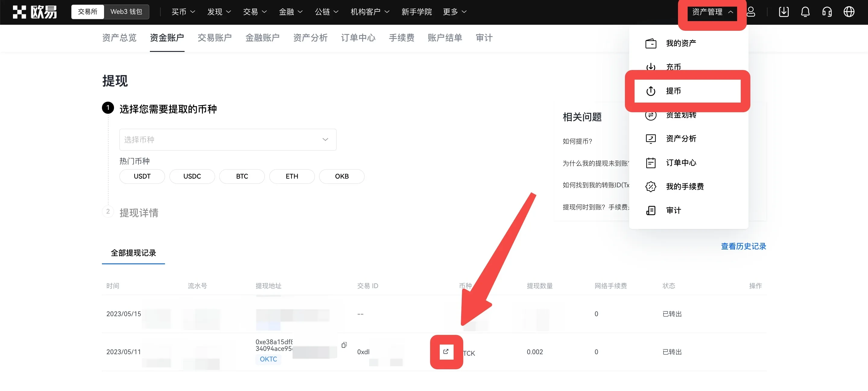Viewport: 868px width, 391px height.
Task: Copy the withdrawal address 0xe38a15df8
Action: (344, 345)
